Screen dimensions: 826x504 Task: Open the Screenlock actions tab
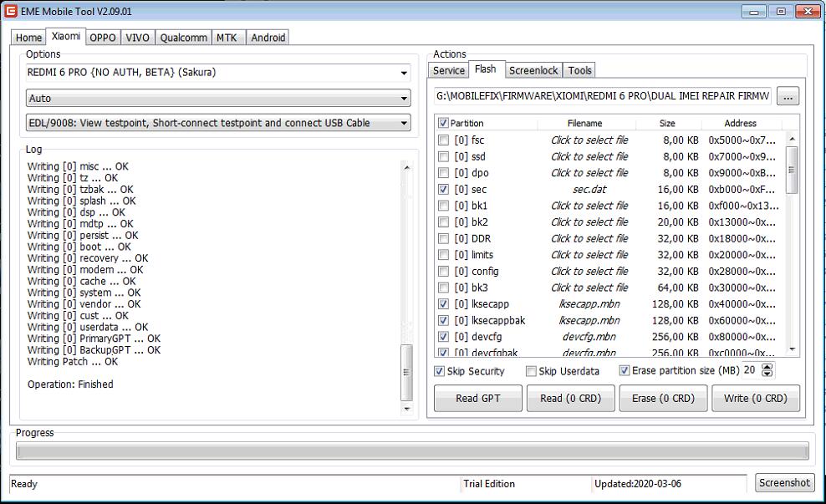tap(533, 70)
